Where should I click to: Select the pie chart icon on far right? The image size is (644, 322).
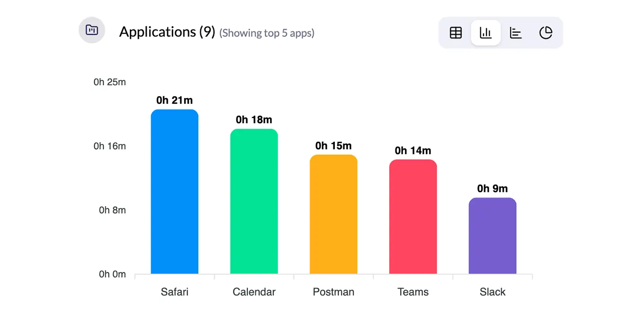(546, 33)
